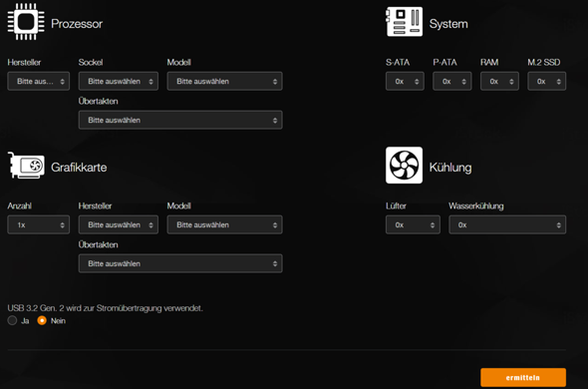This screenshot has height=389, width=588.
Task: Open the Grafikkarte Anzahl dropdown
Action: point(39,224)
